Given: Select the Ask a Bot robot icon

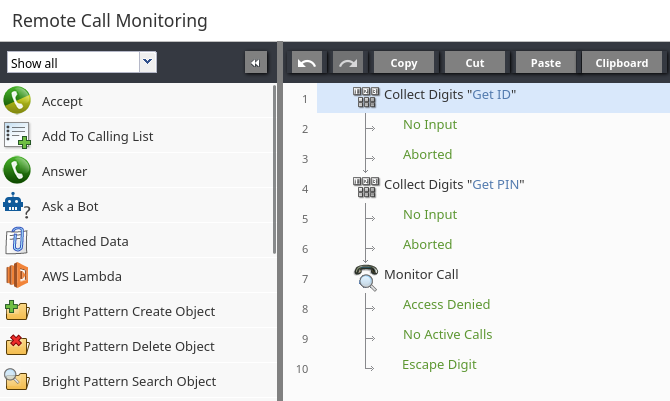Looking at the screenshot, I should point(17,206).
